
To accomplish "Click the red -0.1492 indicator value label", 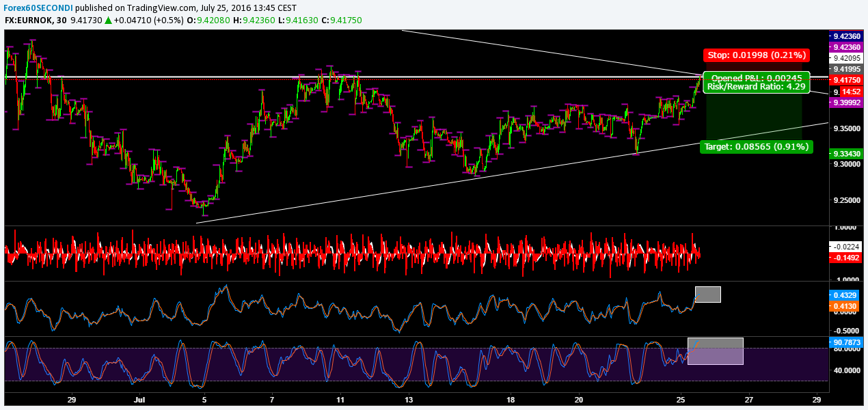I will pos(847,258).
